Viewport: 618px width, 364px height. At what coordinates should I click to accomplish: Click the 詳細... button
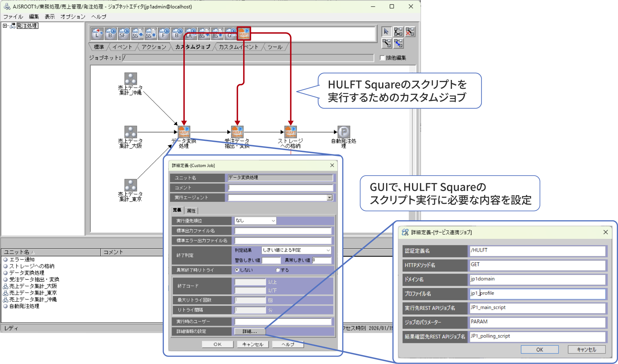pyautogui.click(x=250, y=331)
